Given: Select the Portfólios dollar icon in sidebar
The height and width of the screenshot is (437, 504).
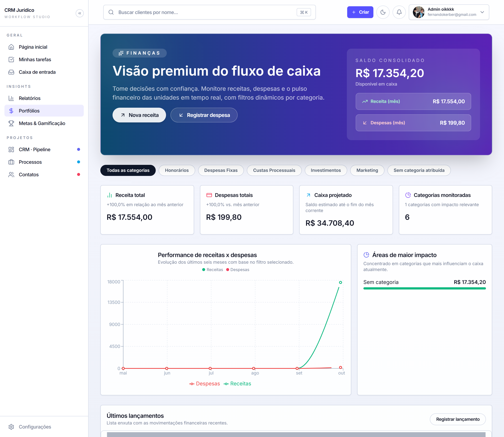Looking at the screenshot, I should coord(11,111).
